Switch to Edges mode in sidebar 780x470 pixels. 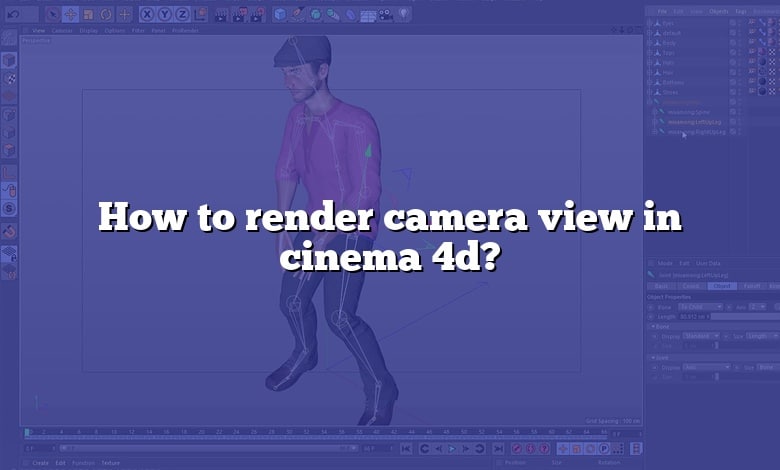tap(9, 133)
